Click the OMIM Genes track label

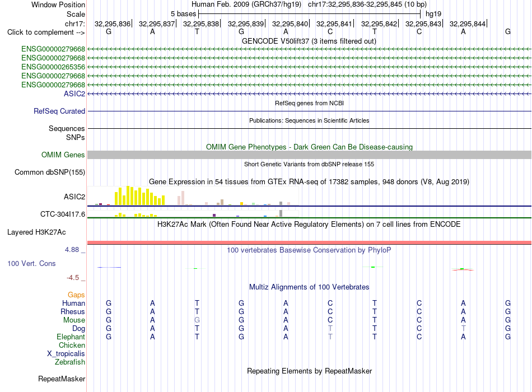pos(63,155)
